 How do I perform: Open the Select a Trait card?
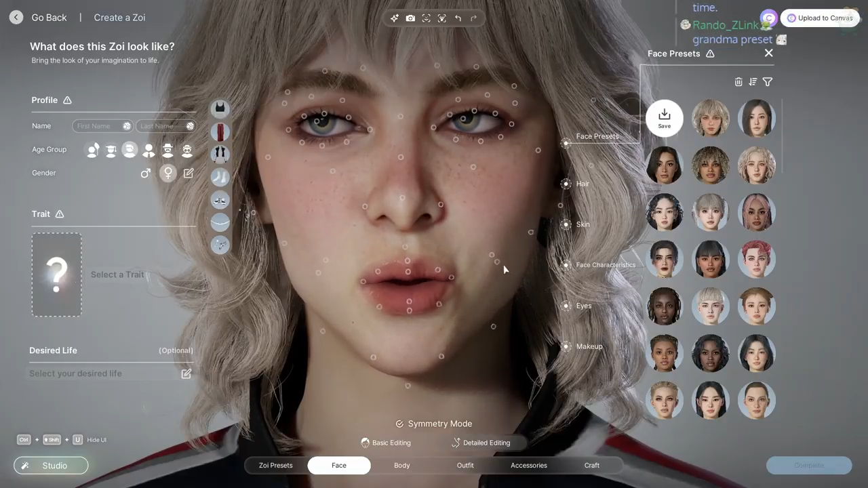tap(57, 274)
